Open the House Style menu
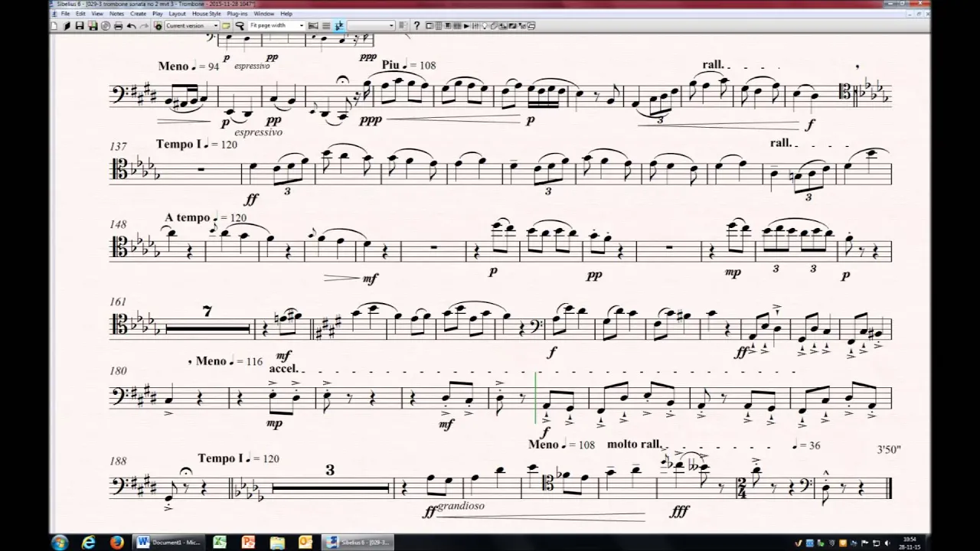Viewport: 980px width, 551px height. 206,14
